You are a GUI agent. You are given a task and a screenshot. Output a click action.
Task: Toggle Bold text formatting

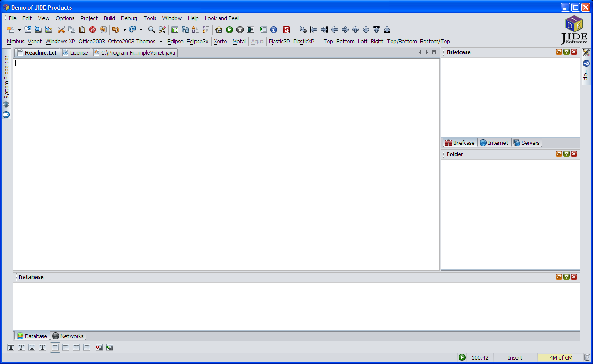click(x=11, y=347)
